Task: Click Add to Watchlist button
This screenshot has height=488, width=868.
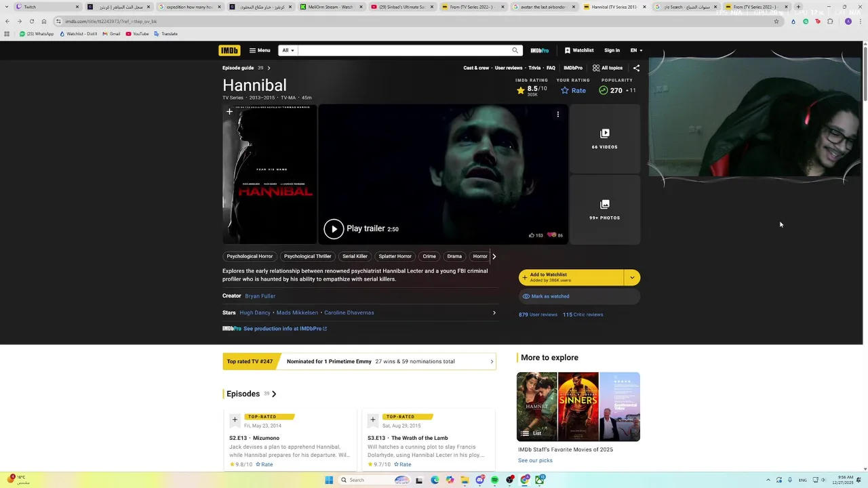Action: 571,277
